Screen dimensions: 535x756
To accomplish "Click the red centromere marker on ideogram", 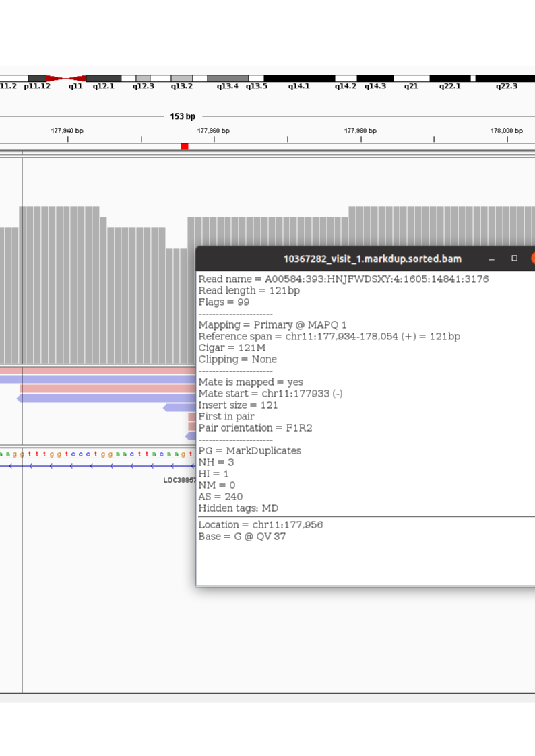I will point(66,79).
